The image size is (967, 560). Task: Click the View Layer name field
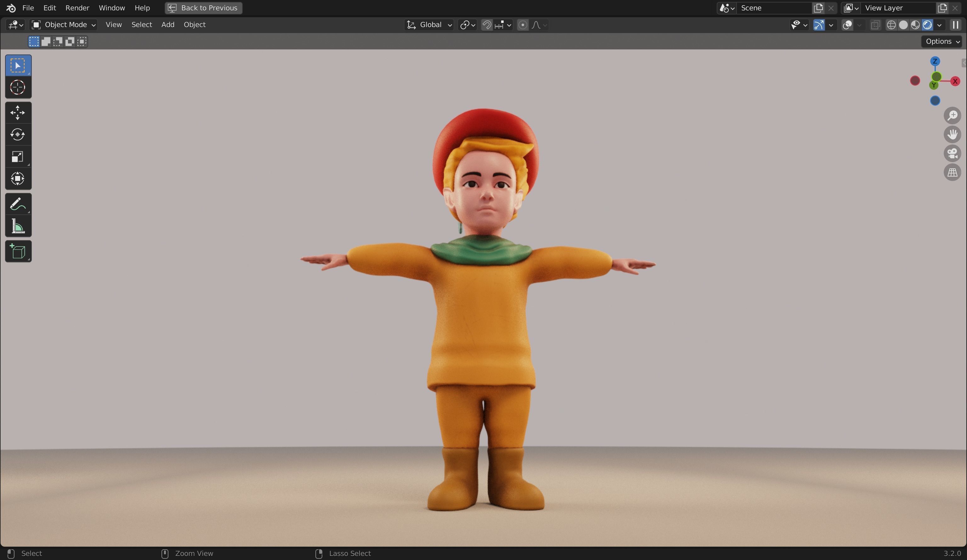coord(899,8)
